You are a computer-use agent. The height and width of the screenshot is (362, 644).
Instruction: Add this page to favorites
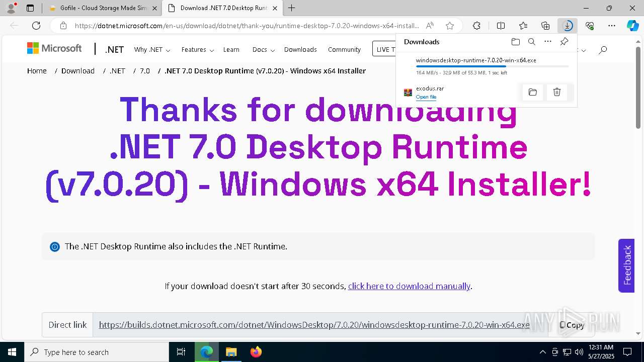coord(450,26)
